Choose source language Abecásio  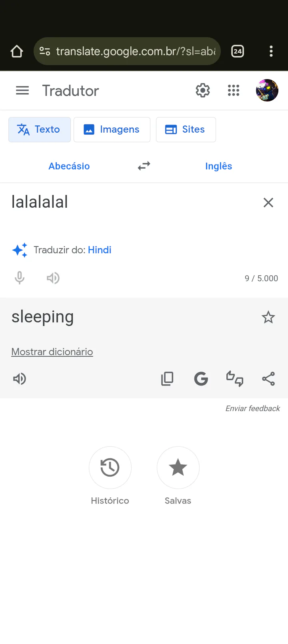coord(69,166)
